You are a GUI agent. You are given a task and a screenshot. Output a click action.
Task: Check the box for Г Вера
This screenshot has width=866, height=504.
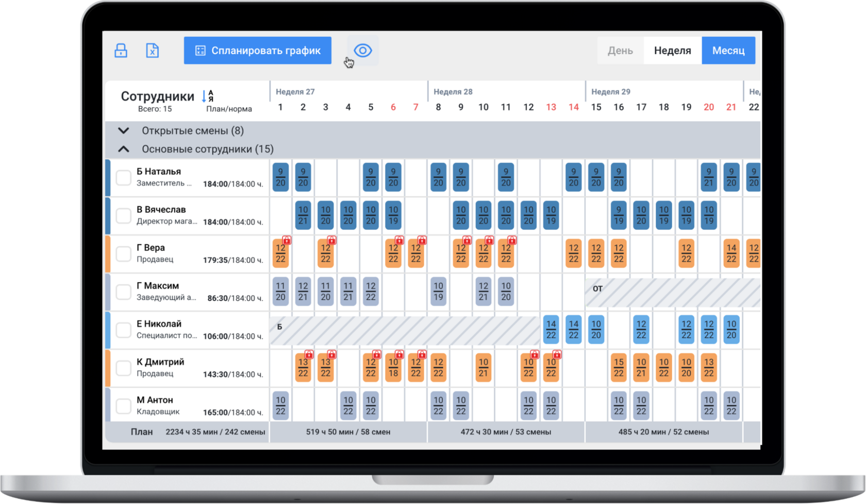123,254
